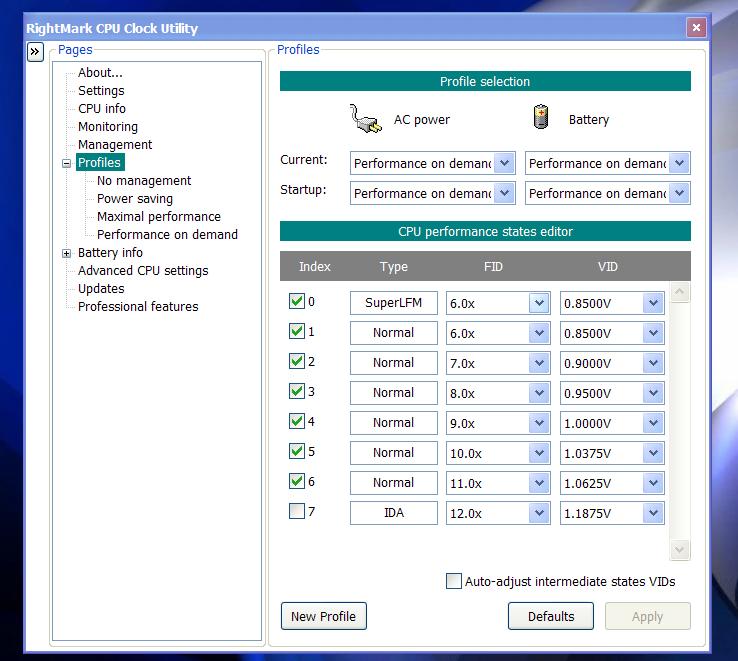738x661 pixels.
Task: Select the Profiles tree item
Action: click(x=100, y=162)
